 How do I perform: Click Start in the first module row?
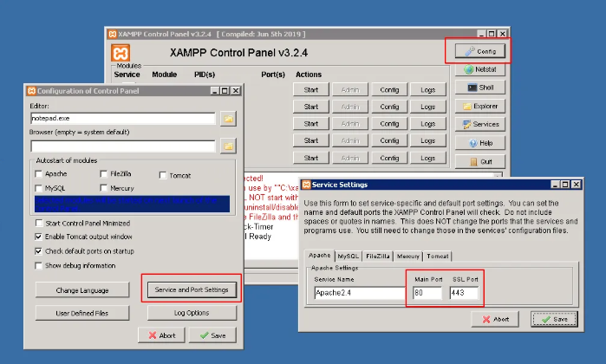(x=311, y=89)
